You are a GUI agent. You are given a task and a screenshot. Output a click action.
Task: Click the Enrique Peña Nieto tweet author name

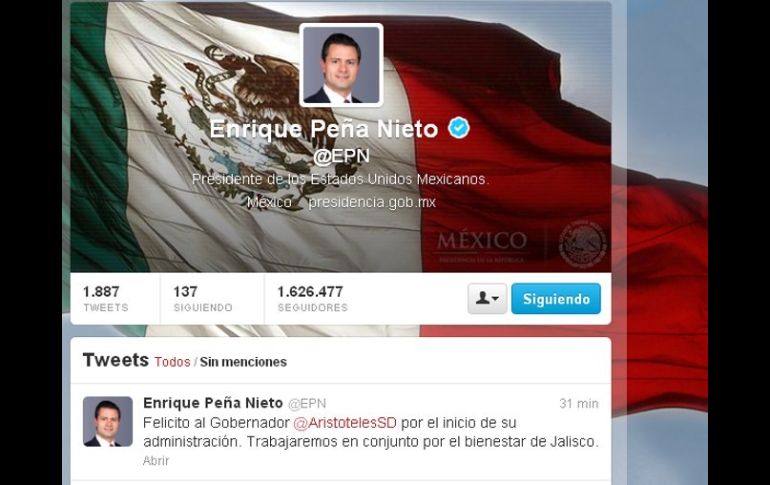point(213,403)
